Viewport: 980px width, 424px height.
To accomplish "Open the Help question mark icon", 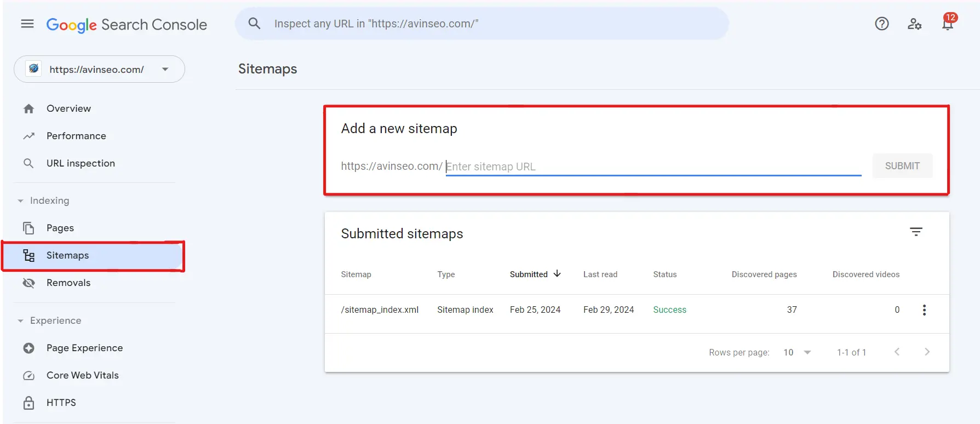I will [881, 24].
